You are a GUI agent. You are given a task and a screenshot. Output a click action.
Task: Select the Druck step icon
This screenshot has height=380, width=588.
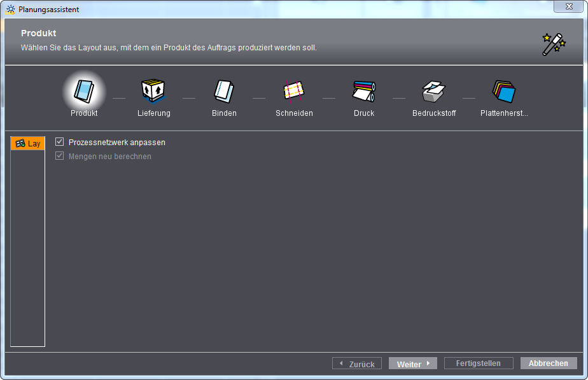364,91
